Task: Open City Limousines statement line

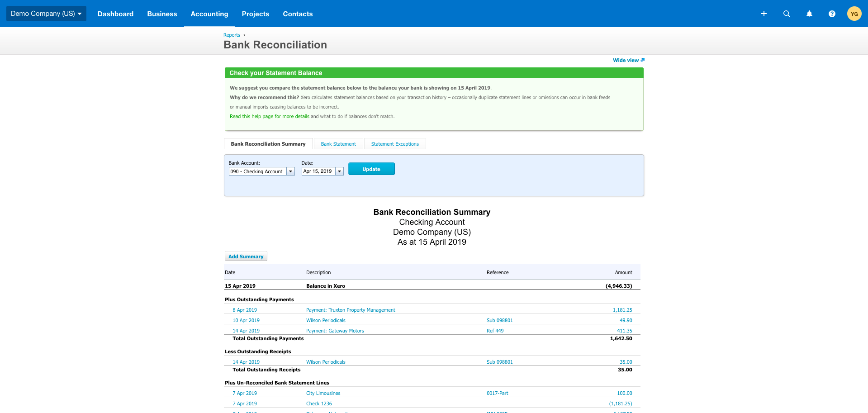Action: (x=323, y=393)
